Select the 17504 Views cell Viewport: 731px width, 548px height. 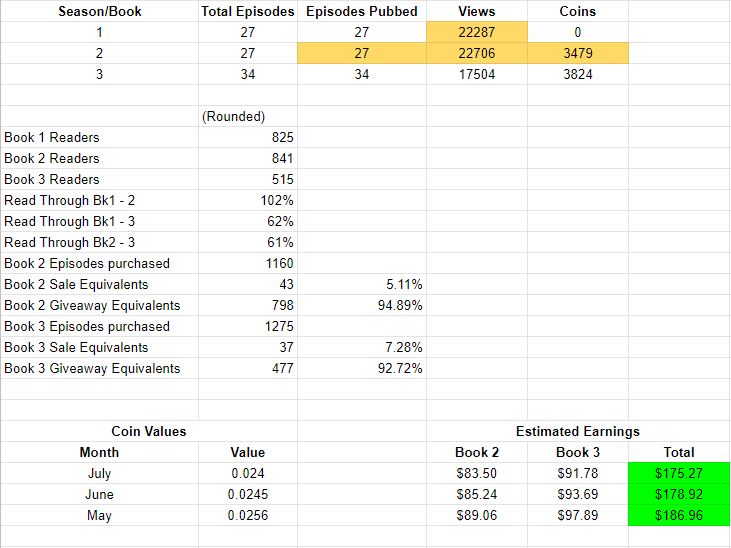[x=476, y=74]
